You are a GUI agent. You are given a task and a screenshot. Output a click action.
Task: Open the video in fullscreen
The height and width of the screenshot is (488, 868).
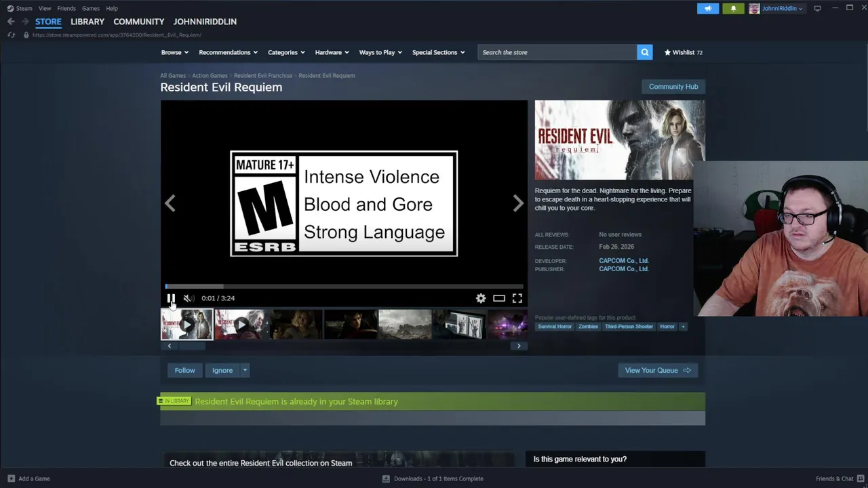[517, 298]
